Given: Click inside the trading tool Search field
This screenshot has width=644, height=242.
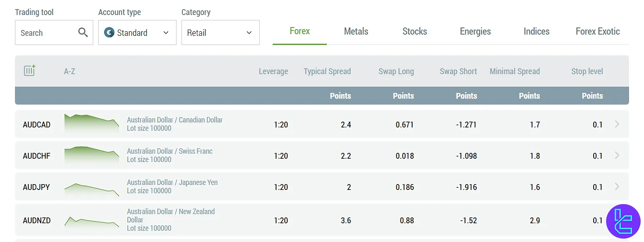Looking at the screenshot, I should click(46, 32).
